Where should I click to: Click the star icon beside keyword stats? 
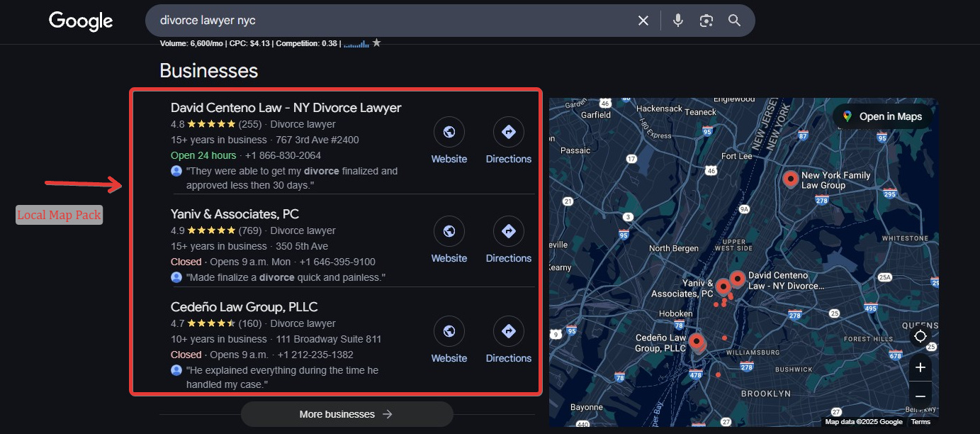pos(377,43)
